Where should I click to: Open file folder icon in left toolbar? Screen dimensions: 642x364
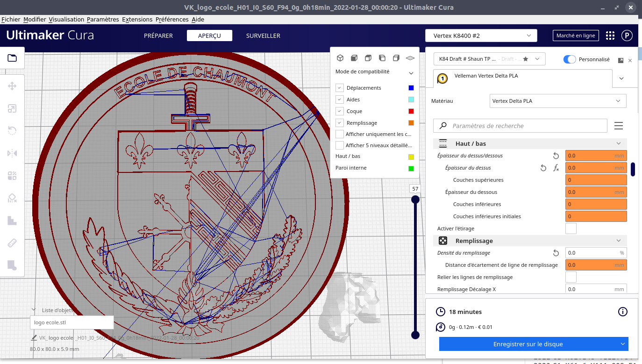pyautogui.click(x=12, y=58)
